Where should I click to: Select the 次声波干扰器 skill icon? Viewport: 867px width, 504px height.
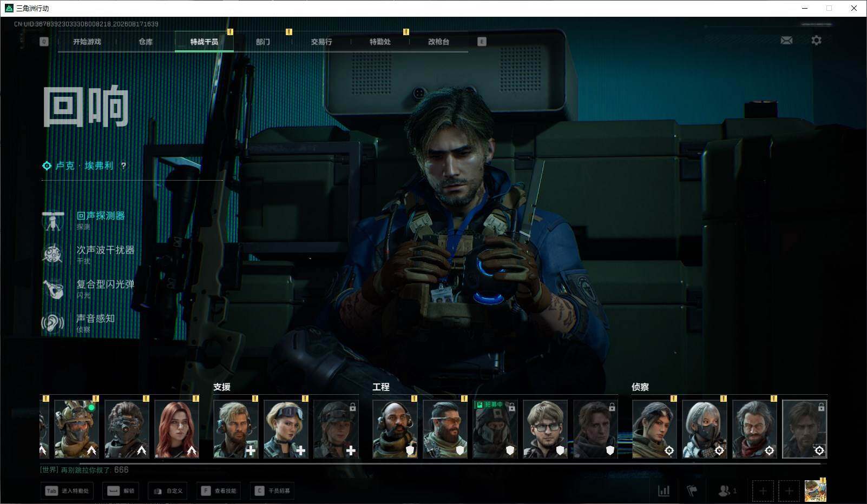point(53,254)
